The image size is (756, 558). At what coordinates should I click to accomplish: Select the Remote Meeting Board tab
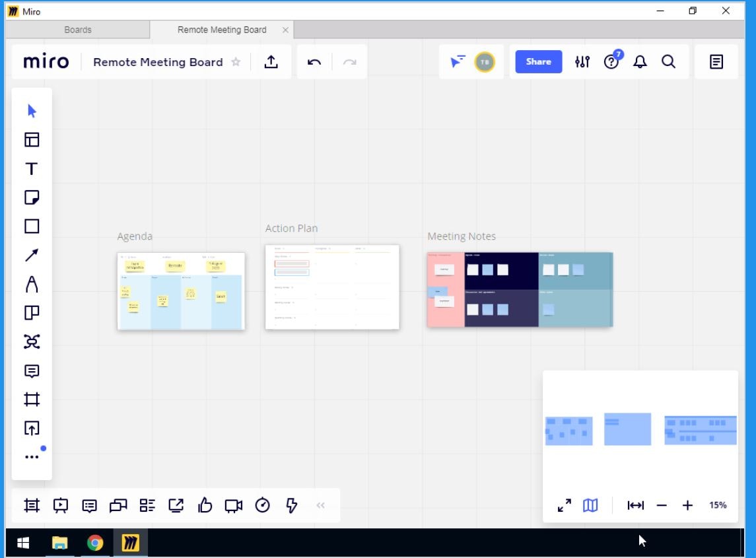click(222, 30)
